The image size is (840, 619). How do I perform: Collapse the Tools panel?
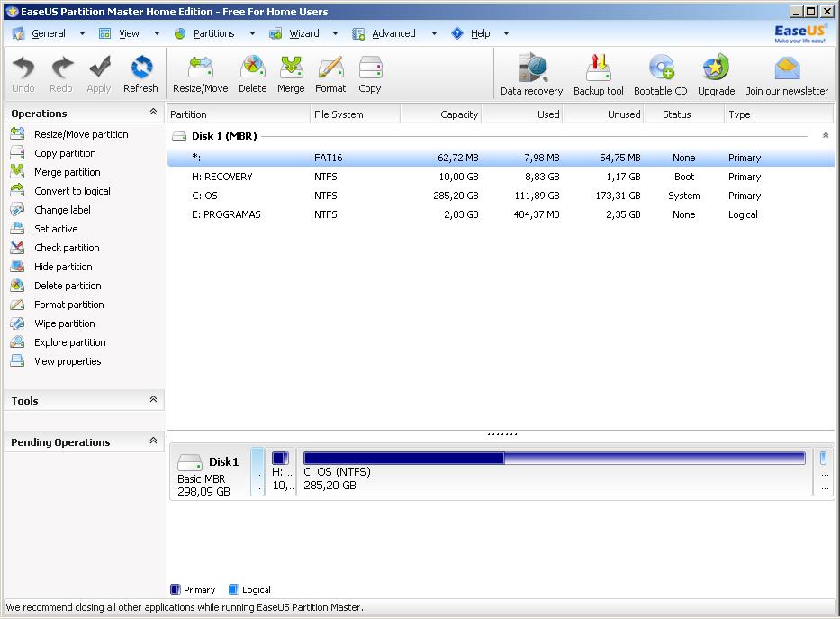(153, 399)
